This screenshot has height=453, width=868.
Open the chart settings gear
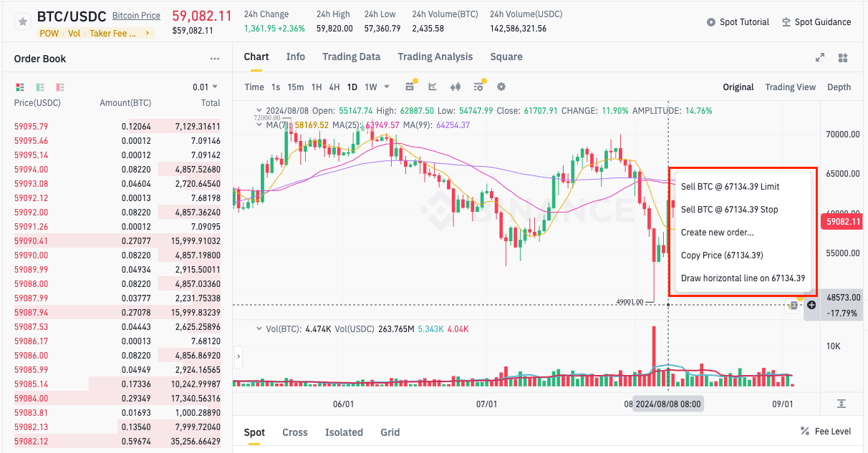coord(501,87)
